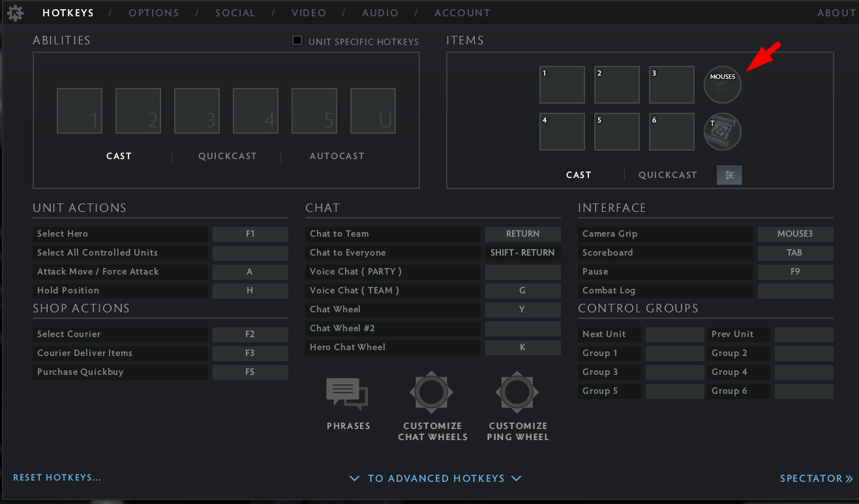Click item slot 4 hotkey box
859x504 pixels.
(x=562, y=132)
